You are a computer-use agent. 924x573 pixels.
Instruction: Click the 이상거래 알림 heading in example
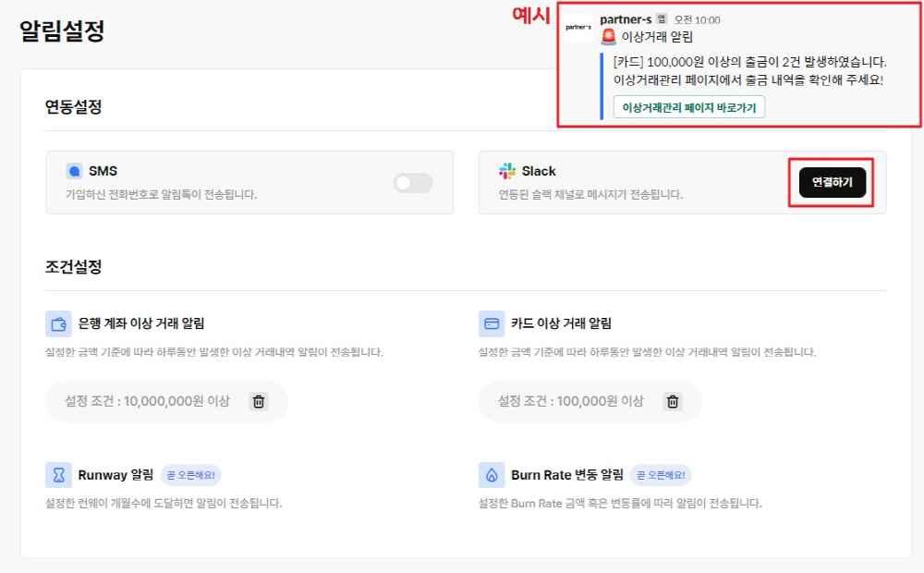tap(657, 37)
